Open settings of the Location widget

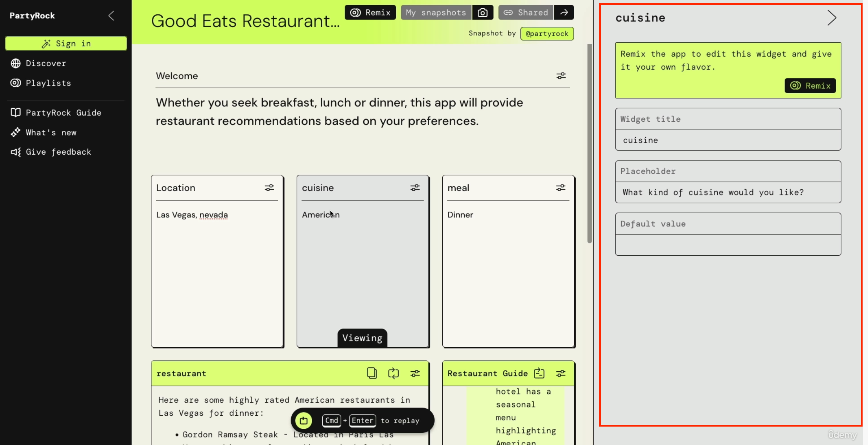pos(269,188)
